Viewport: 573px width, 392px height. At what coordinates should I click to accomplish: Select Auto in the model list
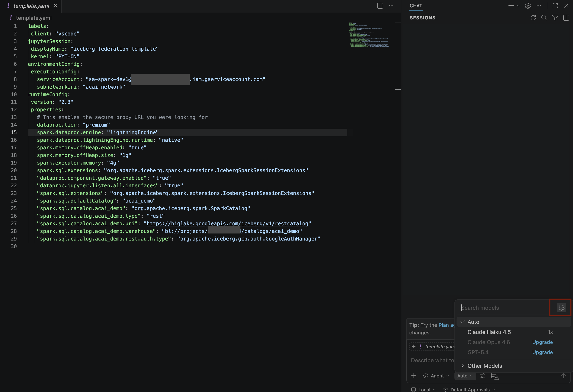click(x=474, y=322)
